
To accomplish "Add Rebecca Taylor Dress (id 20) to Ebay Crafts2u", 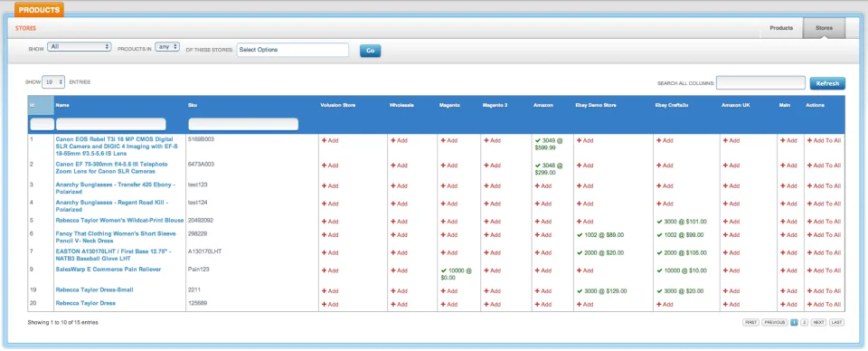I will (665, 305).
